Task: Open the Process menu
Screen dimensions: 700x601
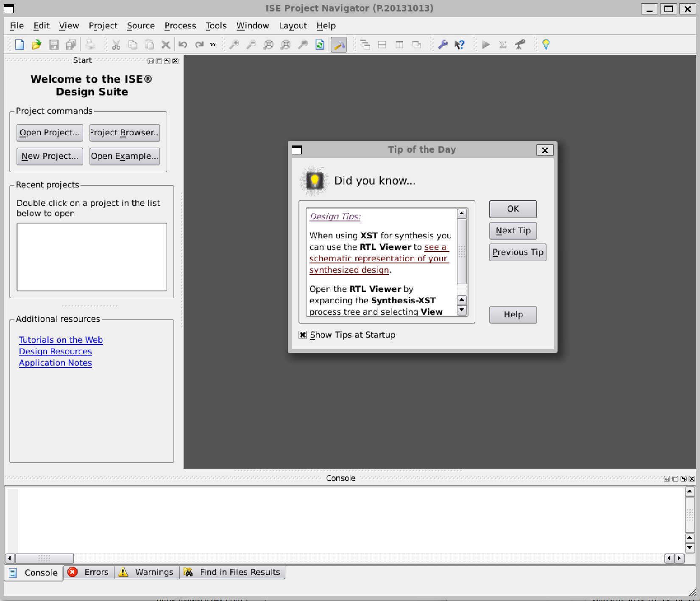Action: point(180,25)
